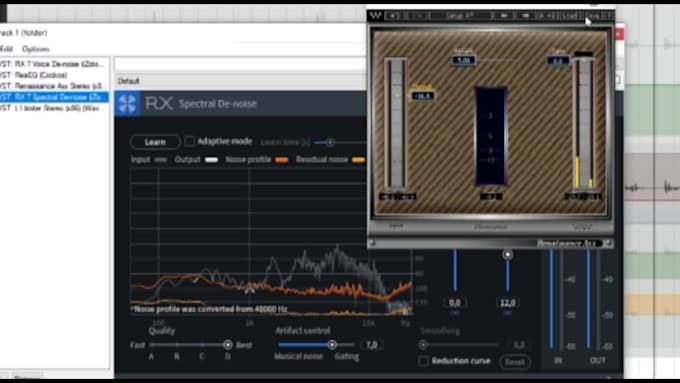Copy setup A to B in Waves toolbar
Image resolution: width=680 pixels, height=383 pixels.
tap(546, 16)
